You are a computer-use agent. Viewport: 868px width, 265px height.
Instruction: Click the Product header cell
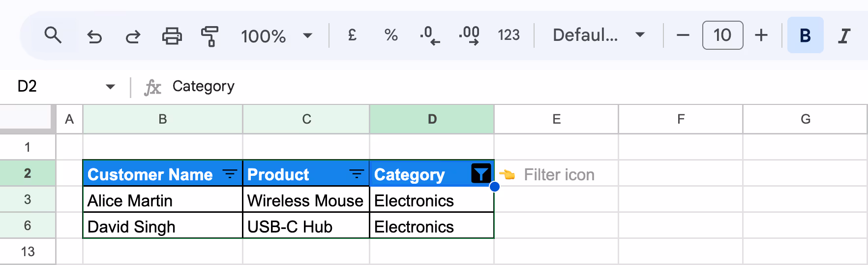[306, 173]
